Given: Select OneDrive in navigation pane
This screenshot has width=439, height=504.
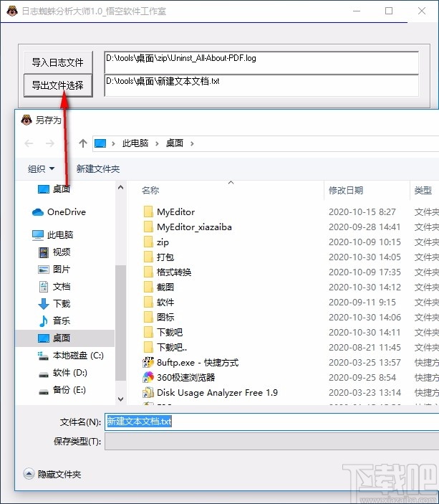Looking at the screenshot, I should pyautogui.click(x=67, y=212).
